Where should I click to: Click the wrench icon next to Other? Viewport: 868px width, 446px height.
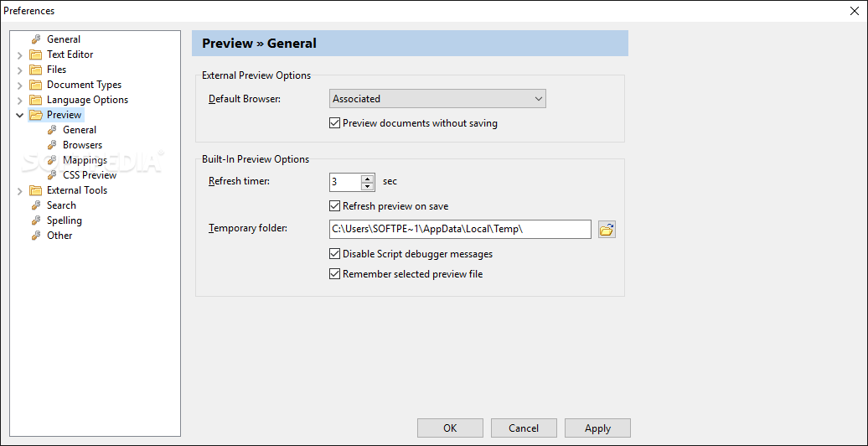tap(36, 236)
